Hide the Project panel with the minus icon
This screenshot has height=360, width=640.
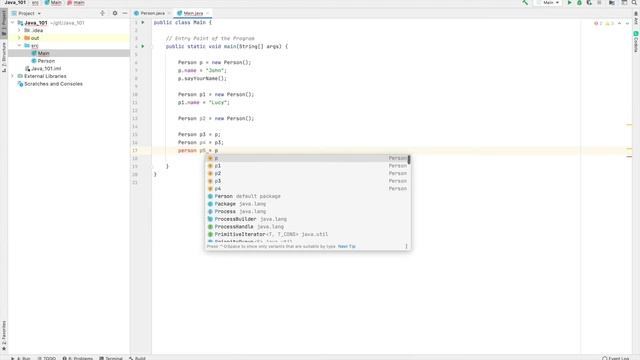(x=125, y=13)
